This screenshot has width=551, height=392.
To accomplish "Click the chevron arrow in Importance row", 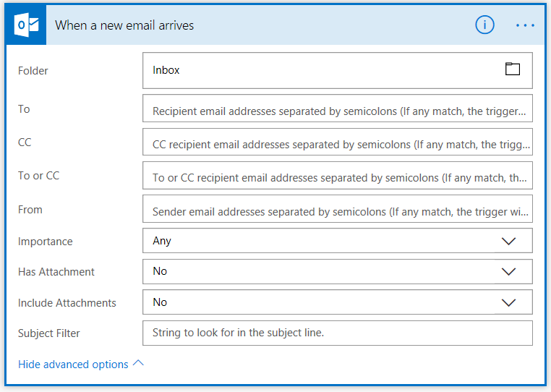I will click(509, 241).
